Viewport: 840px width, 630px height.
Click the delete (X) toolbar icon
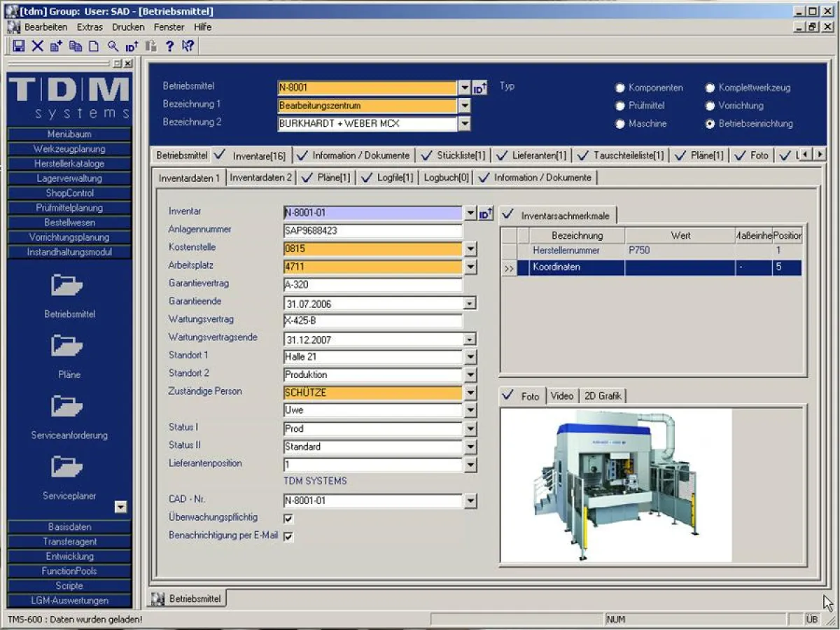pyautogui.click(x=37, y=46)
